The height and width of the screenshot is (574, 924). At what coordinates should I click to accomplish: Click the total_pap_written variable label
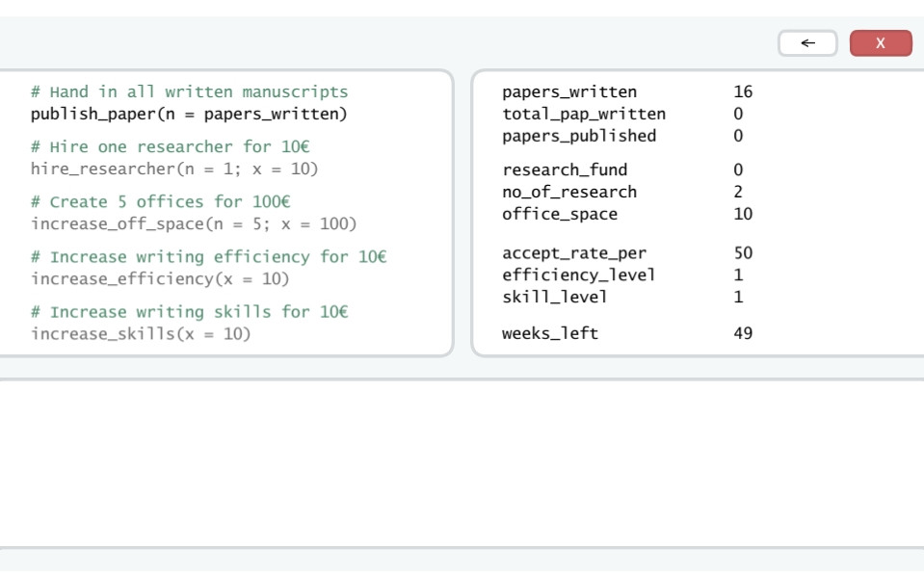pos(584,114)
